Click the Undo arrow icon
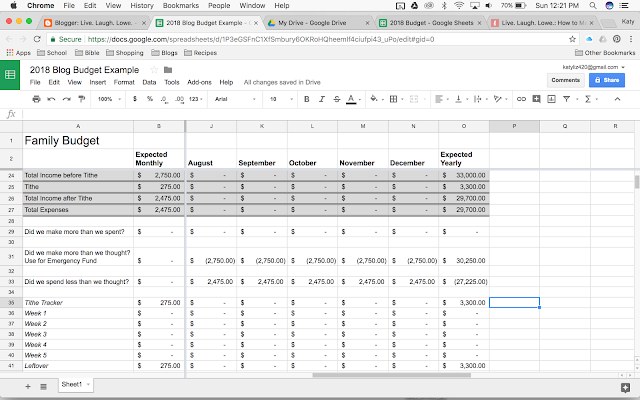The height and width of the screenshot is (400, 640). 51,99
